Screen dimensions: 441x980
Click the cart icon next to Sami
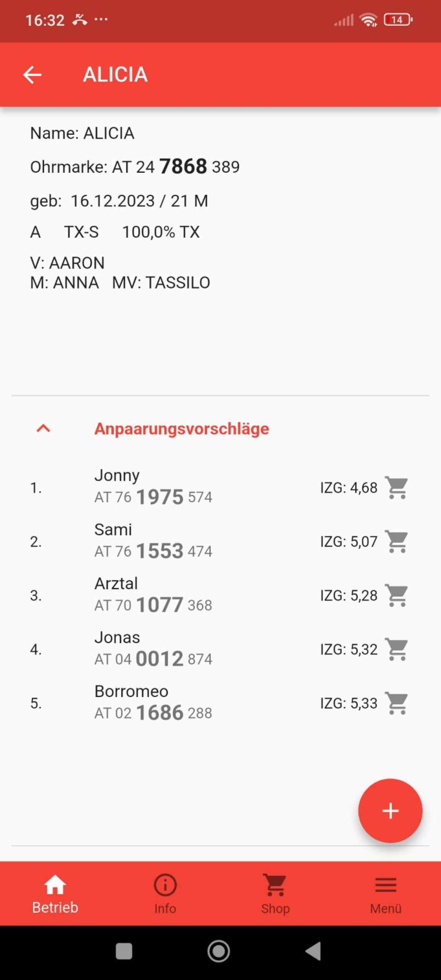point(397,541)
